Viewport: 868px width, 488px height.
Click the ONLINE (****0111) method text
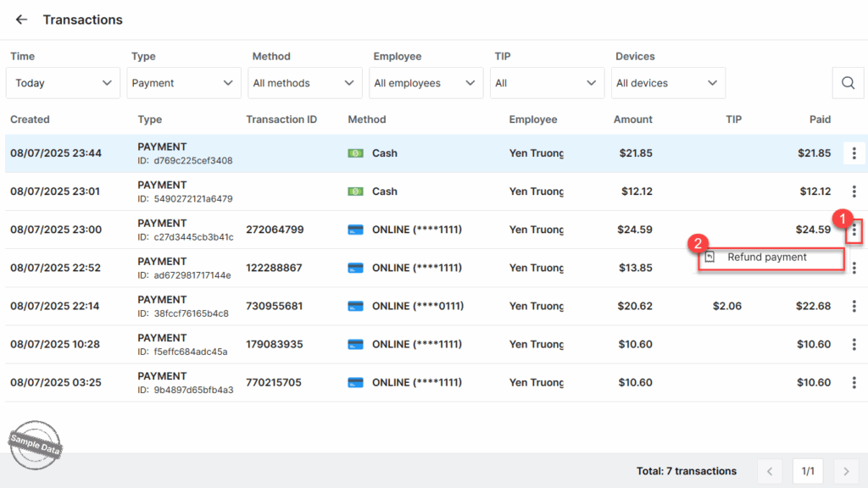click(x=418, y=306)
